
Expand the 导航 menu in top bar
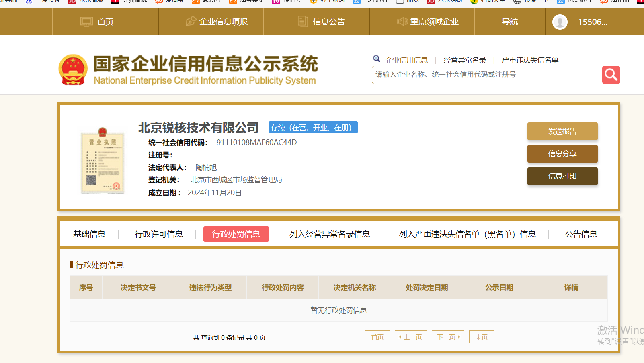[x=509, y=22]
